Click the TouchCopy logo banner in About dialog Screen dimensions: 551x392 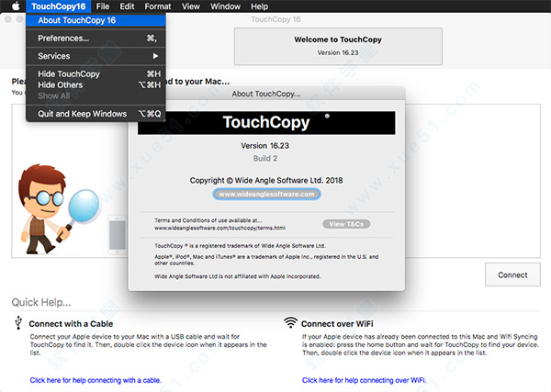(266, 123)
